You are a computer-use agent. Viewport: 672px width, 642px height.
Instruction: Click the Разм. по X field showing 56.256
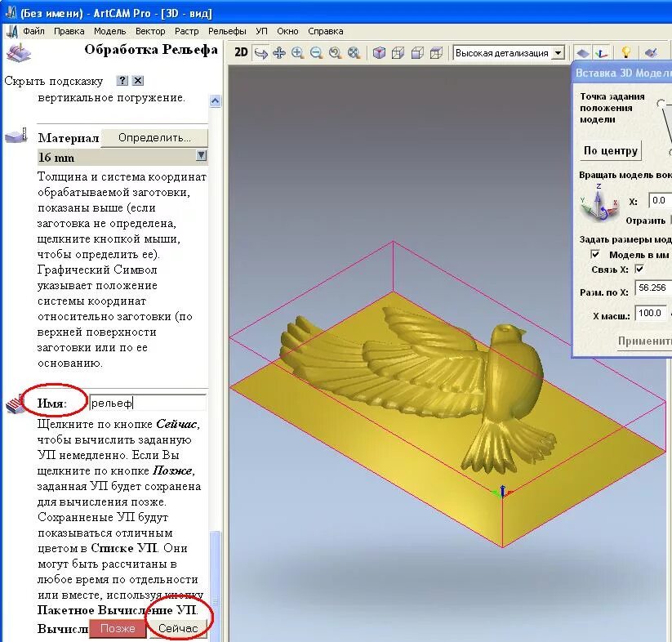click(x=653, y=288)
